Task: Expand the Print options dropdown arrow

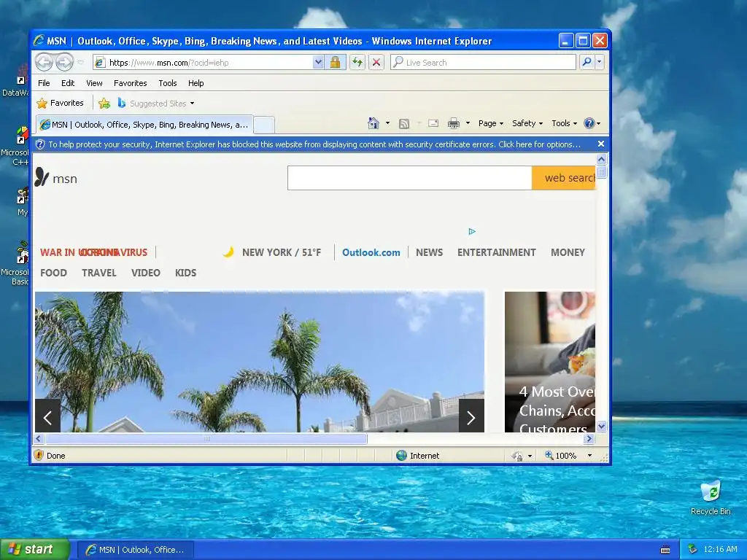Action: (468, 123)
